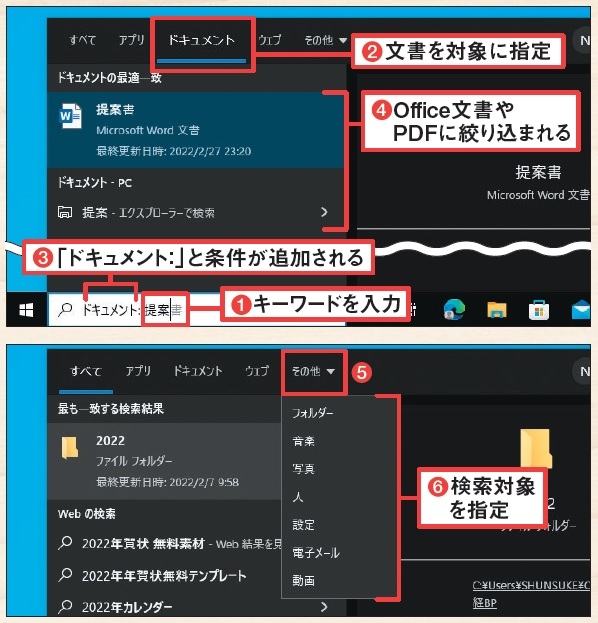Toggle the その他 dropdown in lower search panel
Viewport: 598px width, 623px height.
[313, 371]
